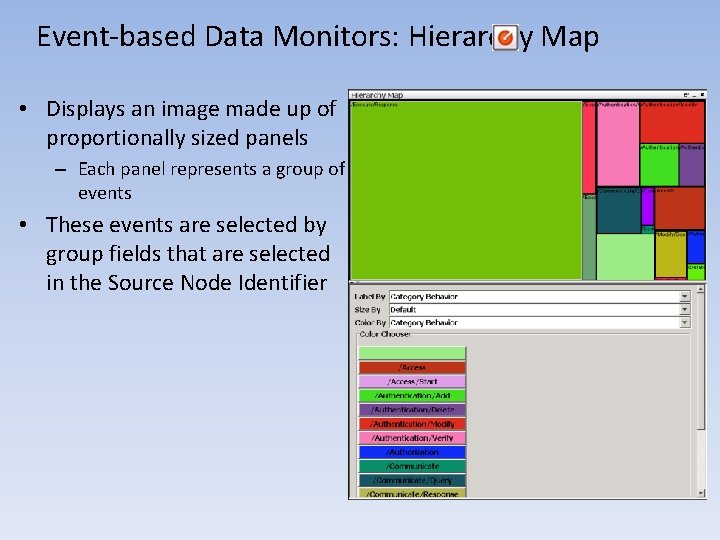720x540 pixels.
Task: Pick the /Communicate/Response color swatch
Action: (412, 494)
